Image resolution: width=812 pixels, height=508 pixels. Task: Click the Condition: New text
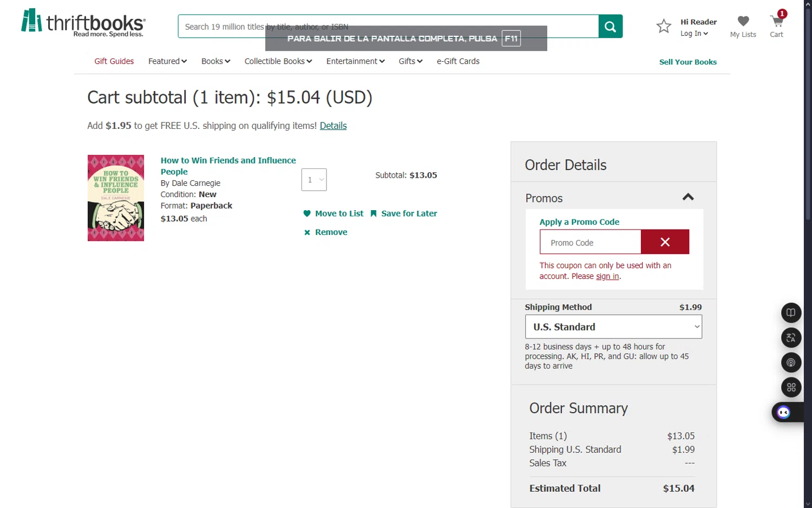pos(188,194)
